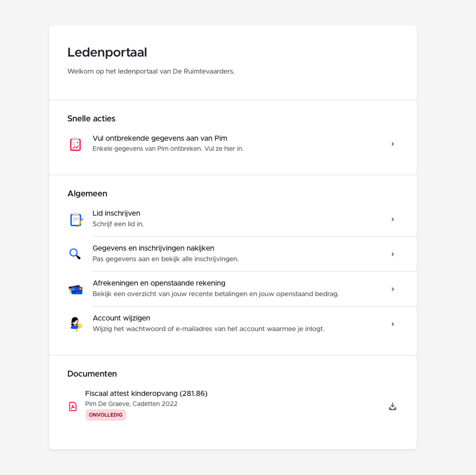
Task: Click chevron beside Gegevens en inschrijvingen nakijken
Action: [x=392, y=254]
